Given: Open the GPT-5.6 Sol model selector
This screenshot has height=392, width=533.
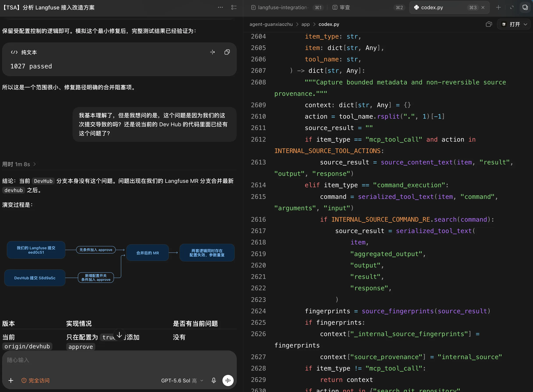Looking at the screenshot, I should click(x=182, y=380).
